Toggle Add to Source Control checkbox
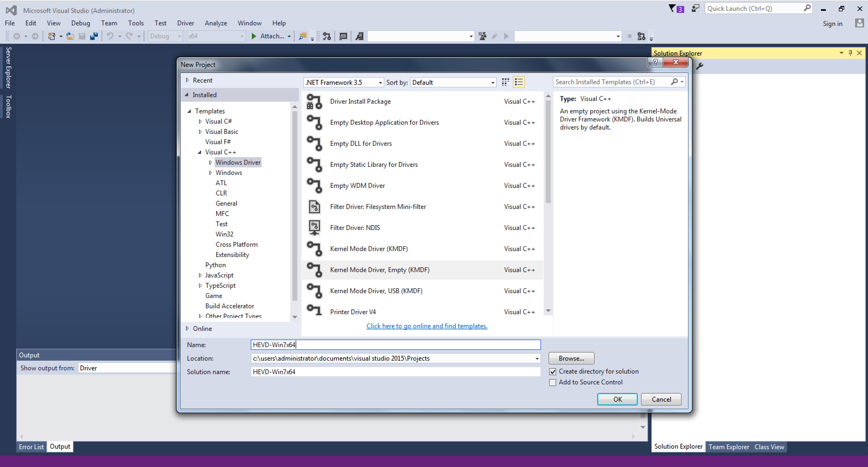This screenshot has width=868, height=467. tap(553, 383)
